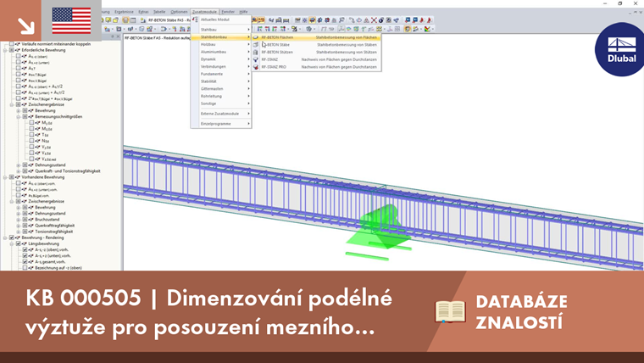Viewport: 644px width, 363px height.
Task: Check Bezeichnung auf -z (oben) box
Action: pos(25,268)
